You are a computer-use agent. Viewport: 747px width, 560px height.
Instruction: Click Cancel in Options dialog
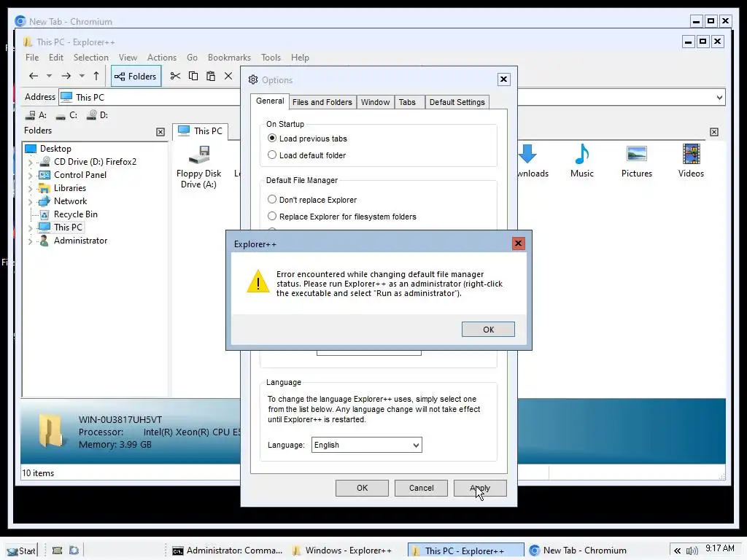pos(421,488)
